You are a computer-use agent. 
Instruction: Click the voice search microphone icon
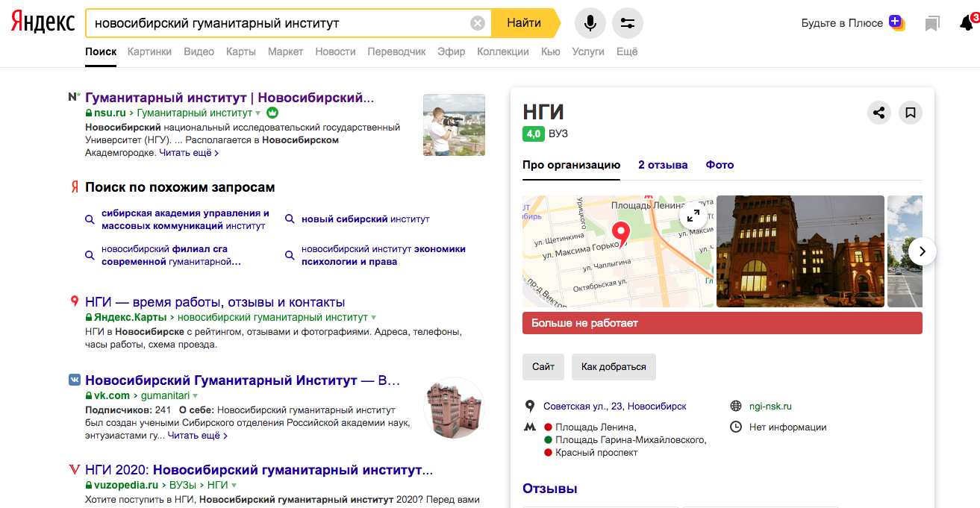(x=590, y=23)
